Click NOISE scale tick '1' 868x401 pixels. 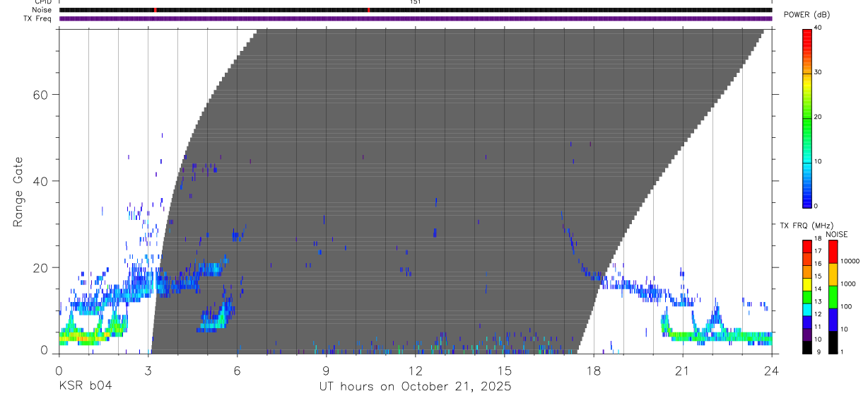click(x=842, y=351)
